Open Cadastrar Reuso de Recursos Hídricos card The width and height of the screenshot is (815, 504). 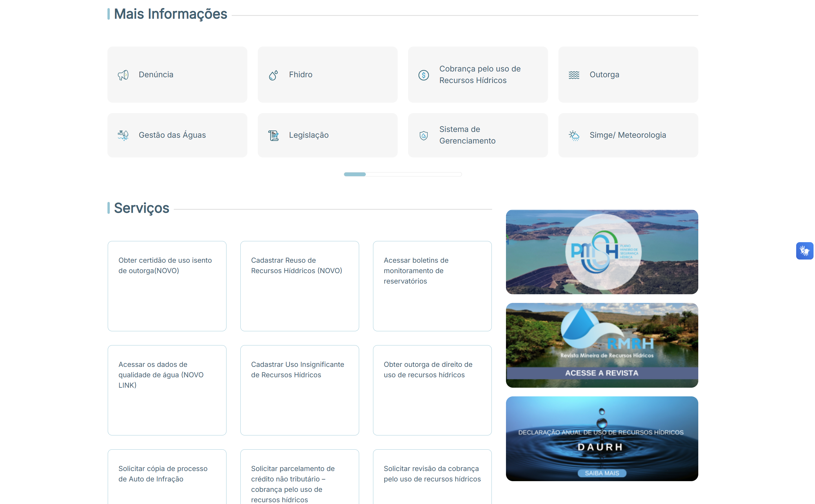click(299, 286)
